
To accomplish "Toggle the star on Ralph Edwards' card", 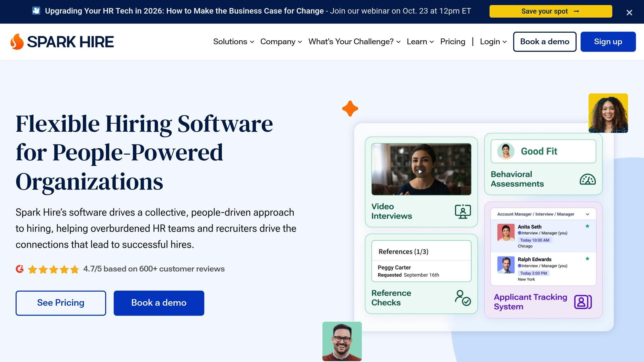I will [x=587, y=259].
